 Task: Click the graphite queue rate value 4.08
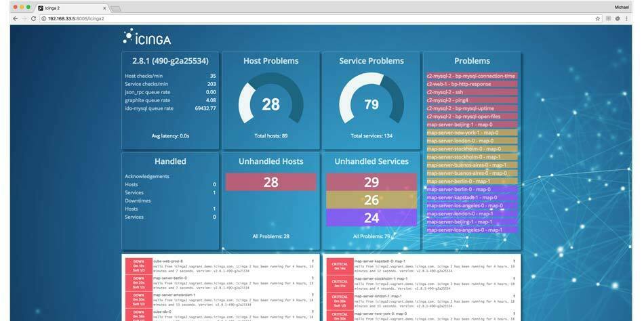[x=211, y=100]
